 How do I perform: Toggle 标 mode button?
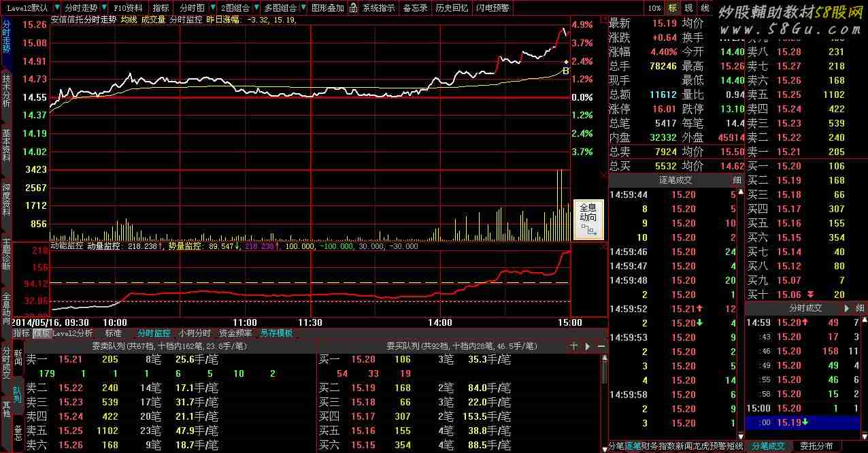(x=672, y=7)
